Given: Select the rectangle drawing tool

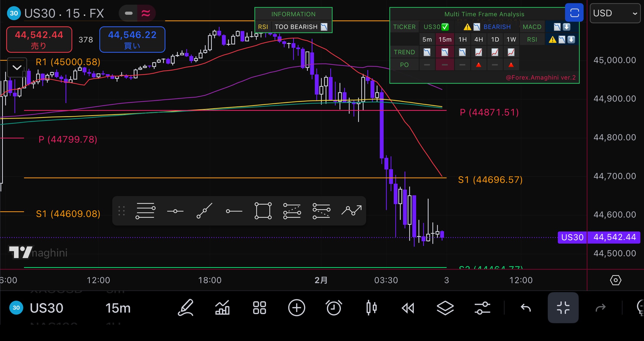Looking at the screenshot, I should (x=263, y=211).
